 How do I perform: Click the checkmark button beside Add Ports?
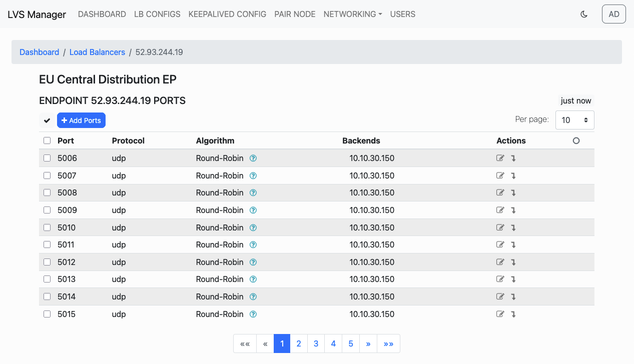click(x=47, y=120)
